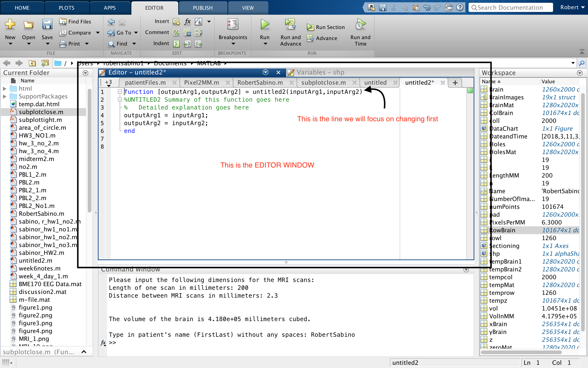588x368 pixels.
Task: Click the command window prompt
Action: pos(113,342)
